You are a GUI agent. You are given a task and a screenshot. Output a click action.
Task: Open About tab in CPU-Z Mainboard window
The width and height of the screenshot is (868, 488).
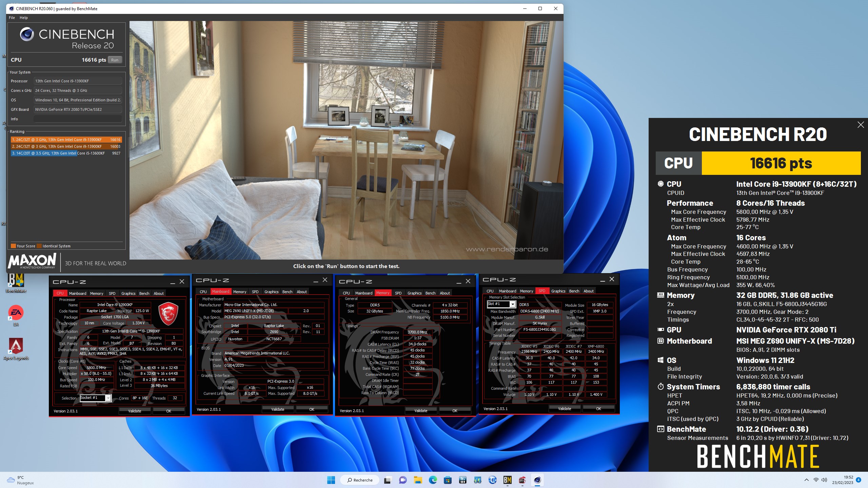coord(302,292)
